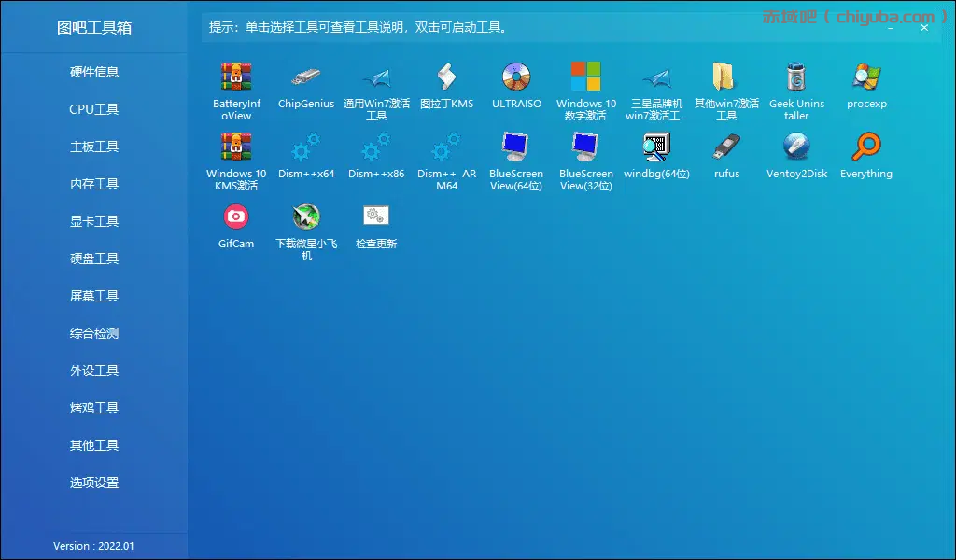Image resolution: width=956 pixels, height=560 pixels.
Task: Launch Geek Uninstaller icon
Action: (796, 77)
